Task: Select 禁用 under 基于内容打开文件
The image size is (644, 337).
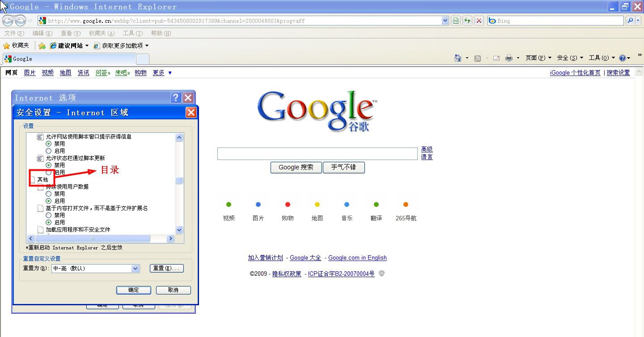Action: [x=49, y=215]
